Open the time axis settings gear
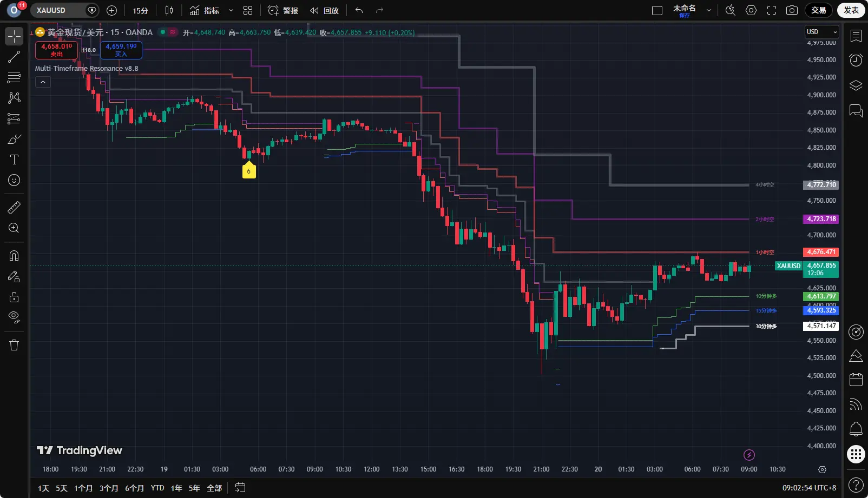The height and width of the screenshot is (498, 868). click(x=823, y=469)
